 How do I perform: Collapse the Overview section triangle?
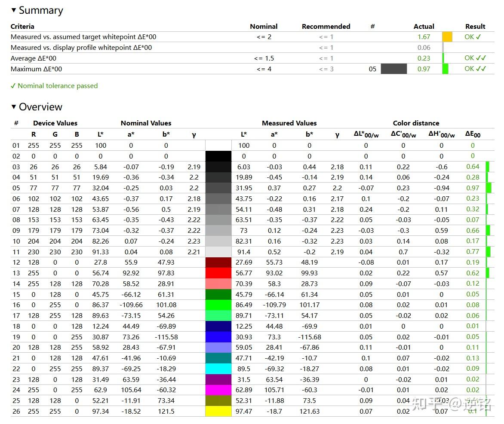(13, 107)
